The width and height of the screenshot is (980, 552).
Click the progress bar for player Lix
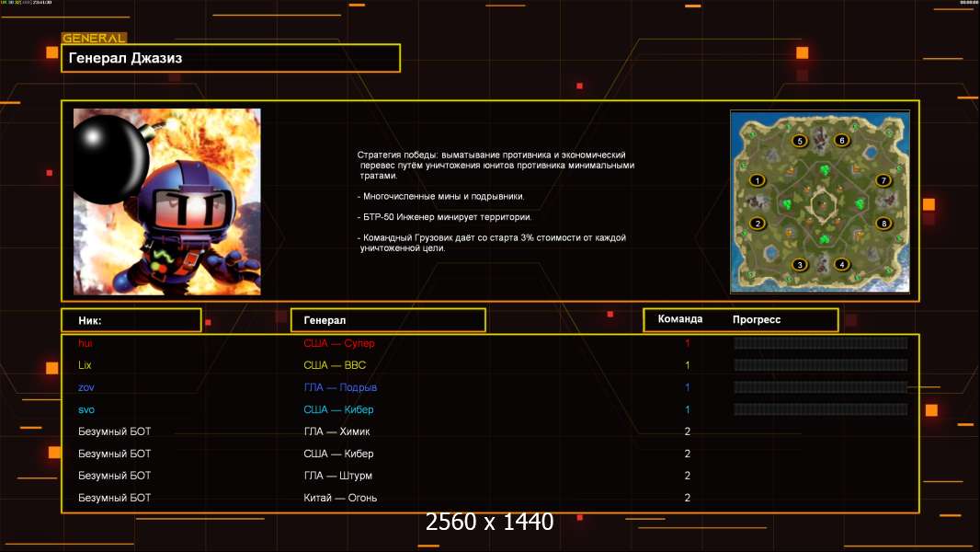[820, 365]
